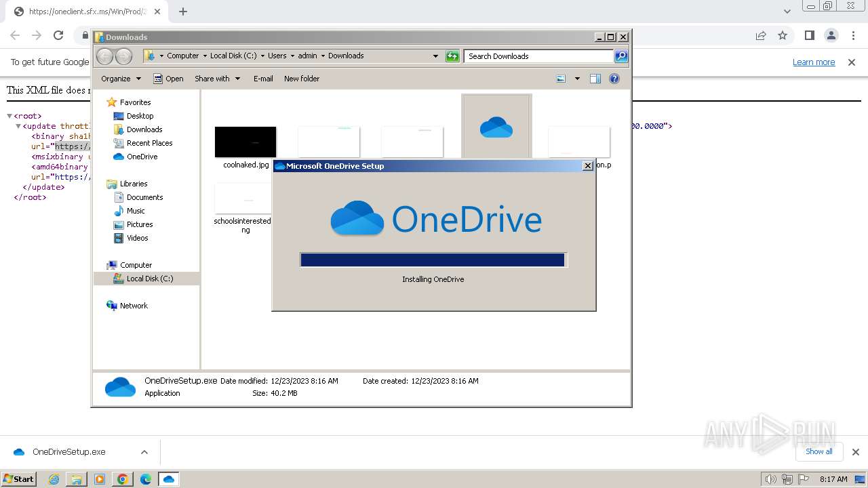Open Pictures library
Screen dimensions: 868x488
tap(133, 224)
